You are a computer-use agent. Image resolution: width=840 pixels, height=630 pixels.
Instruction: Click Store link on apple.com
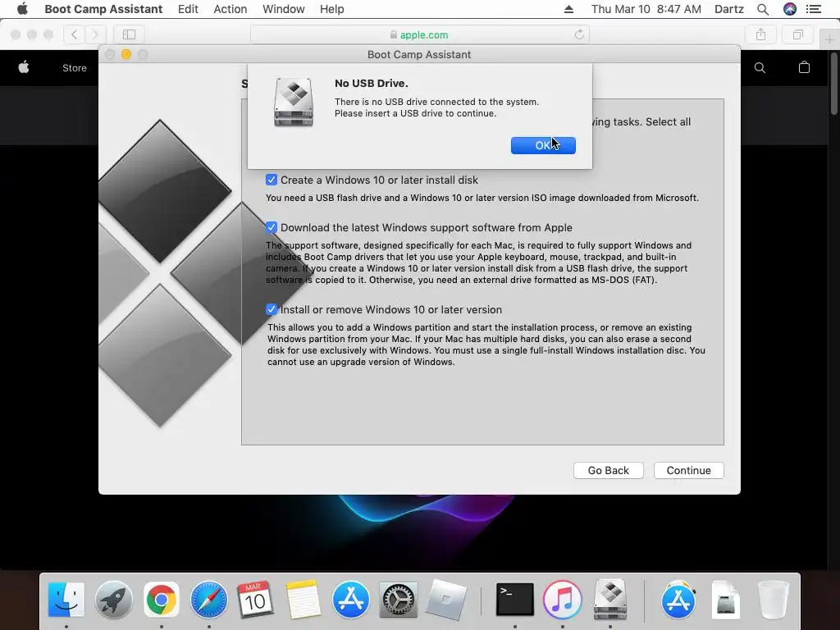point(75,68)
